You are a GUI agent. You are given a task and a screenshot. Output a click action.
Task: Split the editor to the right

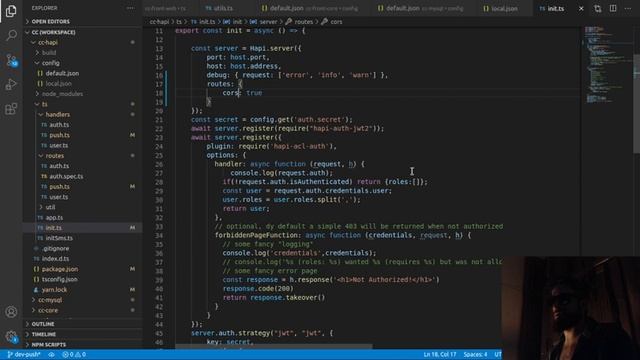[x=613, y=9]
